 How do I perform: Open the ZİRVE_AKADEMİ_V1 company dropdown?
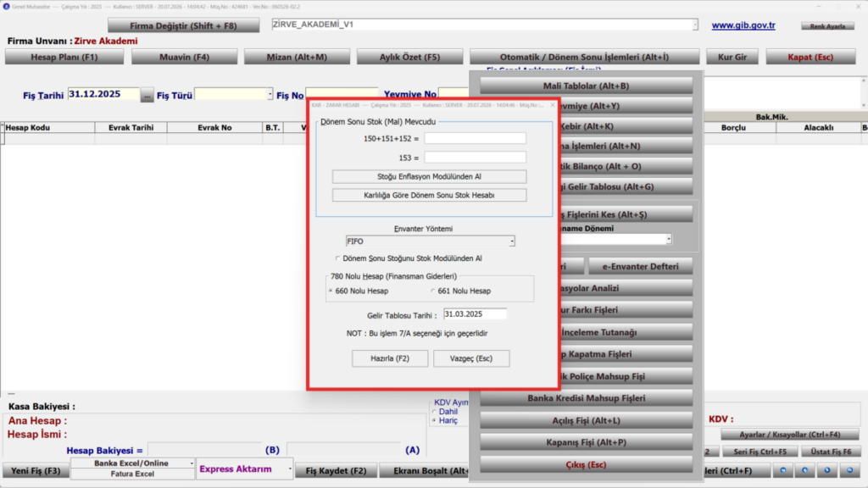[x=695, y=25]
